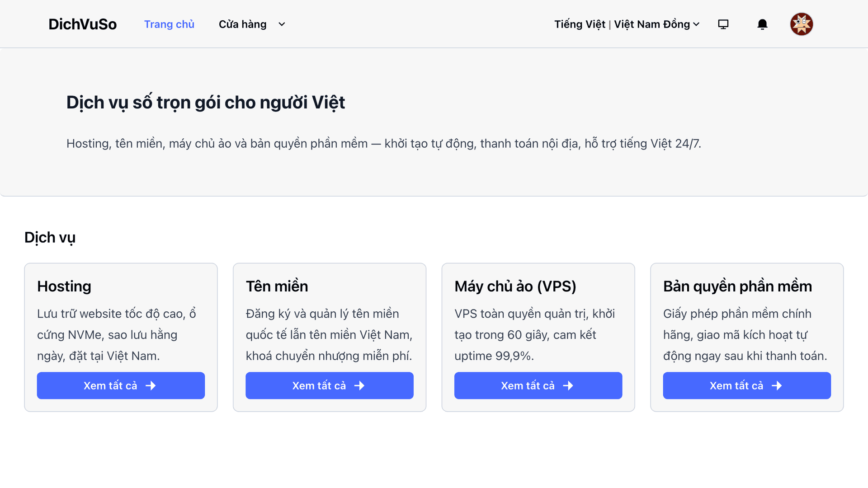Click the arrow icon on VPS button
The width and height of the screenshot is (868, 488).
(568, 385)
